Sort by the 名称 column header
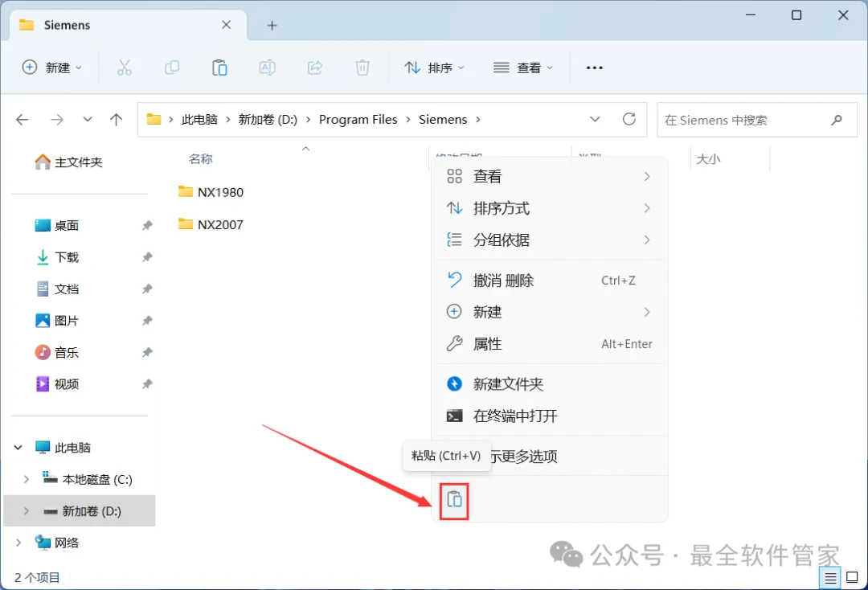 pyautogui.click(x=200, y=159)
